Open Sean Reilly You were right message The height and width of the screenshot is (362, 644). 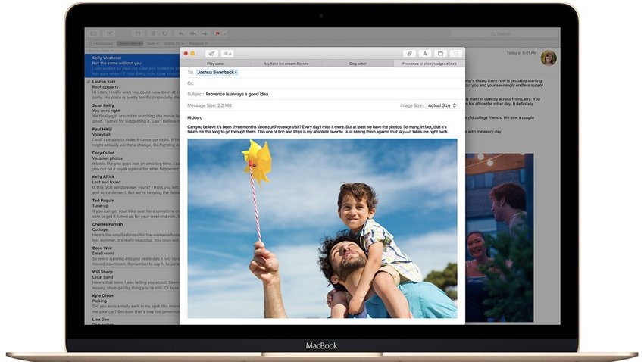[x=133, y=114]
